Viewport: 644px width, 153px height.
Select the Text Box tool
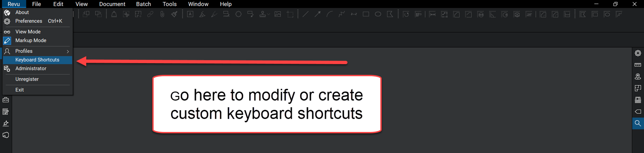tap(190, 14)
